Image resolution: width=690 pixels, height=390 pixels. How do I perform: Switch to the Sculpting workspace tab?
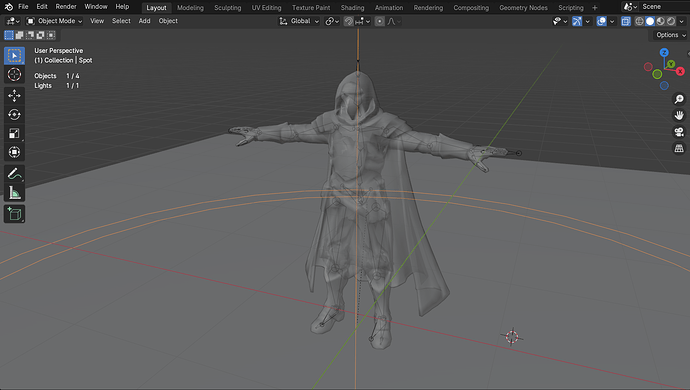228,7
